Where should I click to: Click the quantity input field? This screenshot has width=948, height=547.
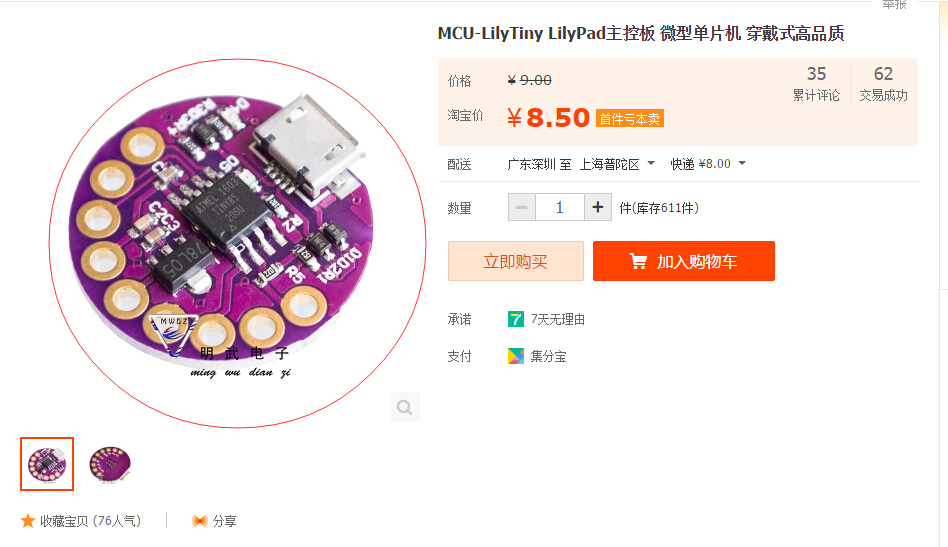[560, 207]
